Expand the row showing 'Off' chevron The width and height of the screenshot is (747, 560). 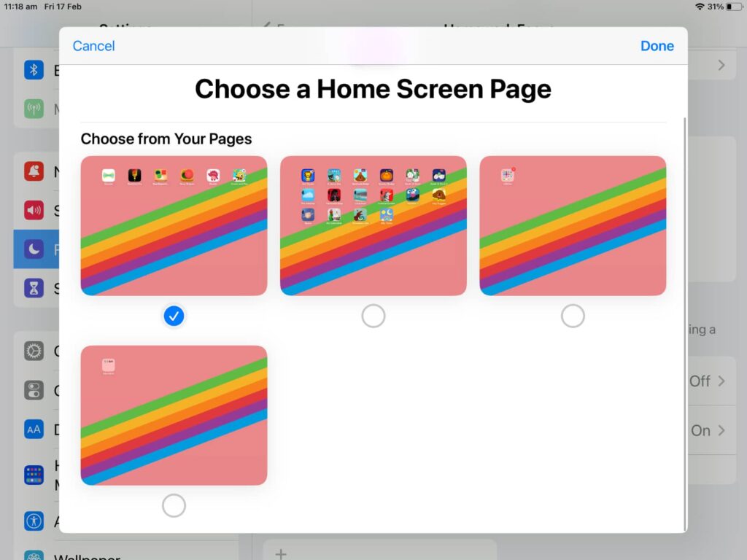tap(721, 381)
